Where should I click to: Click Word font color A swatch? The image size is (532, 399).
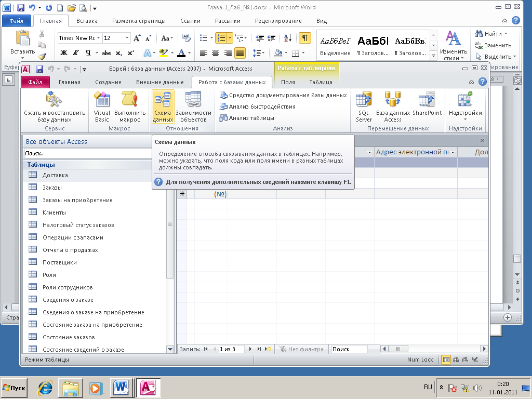coord(181,53)
